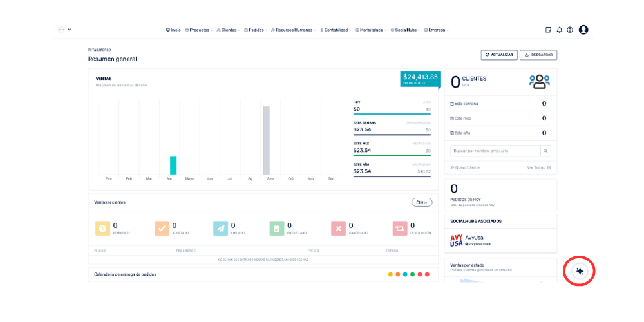644x322 pixels.
Task: Open the company switcher chevron at top left
Action: tap(69, 29)
